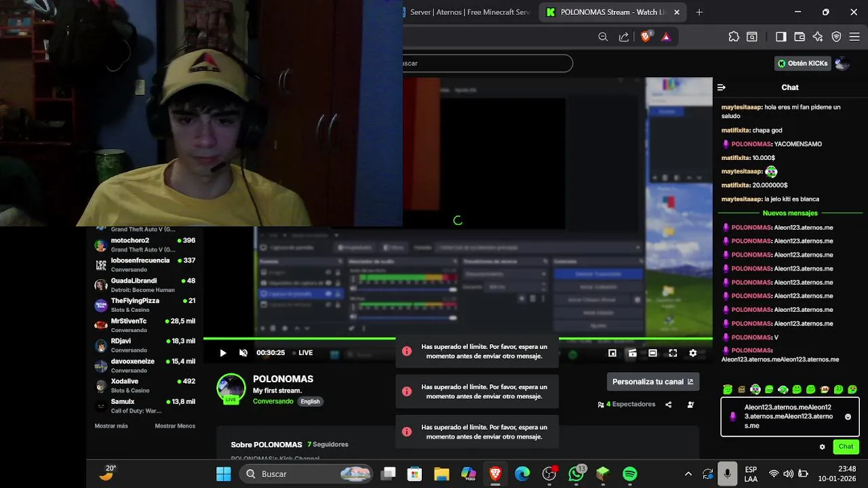The image size is (868, 488).
Task: Open Leo AI sparkle icon
Action: pyautogui.click(x=818, y=37)
